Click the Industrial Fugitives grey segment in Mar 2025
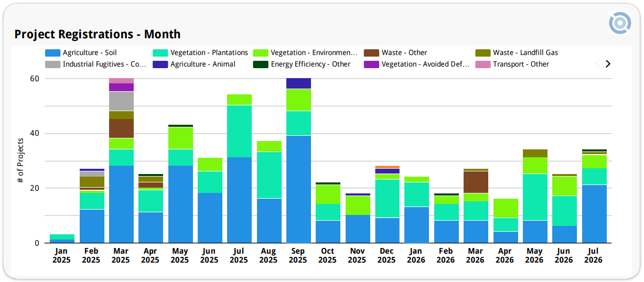This screenshot has width=644, height=282. [x=121, y=101]
